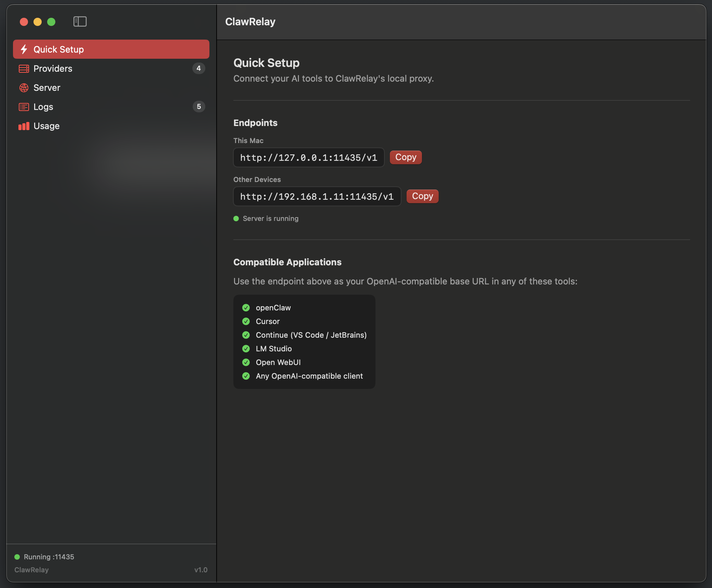Click the ClawRelay window title
Image resolution: width=712 pixels, height=588 pixels.
pyautogui.click(x=250, y=22)
